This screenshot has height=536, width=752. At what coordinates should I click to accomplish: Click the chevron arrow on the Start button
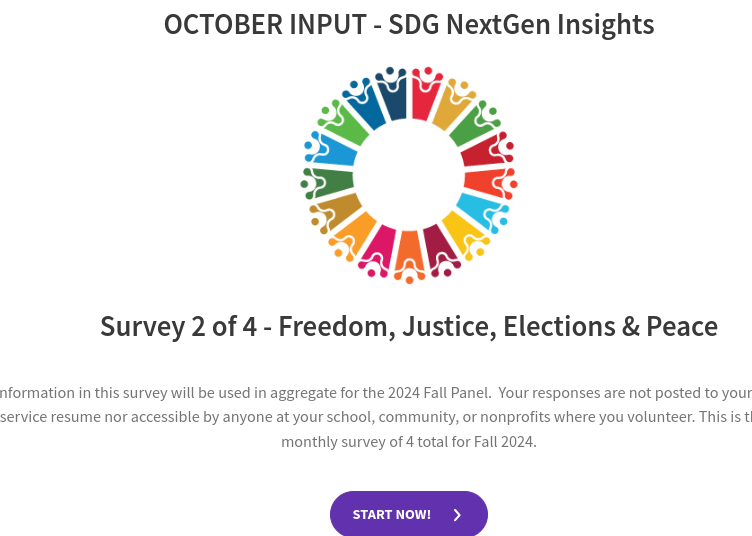coord(457,515)
